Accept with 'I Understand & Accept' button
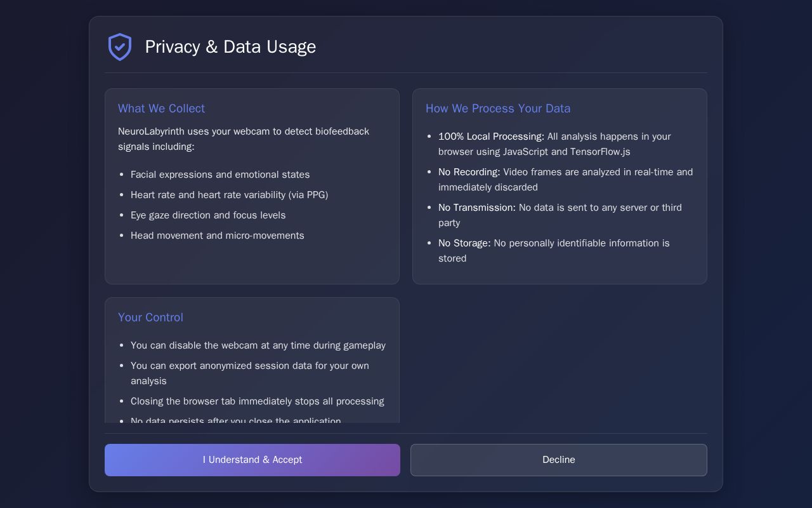The height and width of the screenshot is (508, 812). [252, 460]
